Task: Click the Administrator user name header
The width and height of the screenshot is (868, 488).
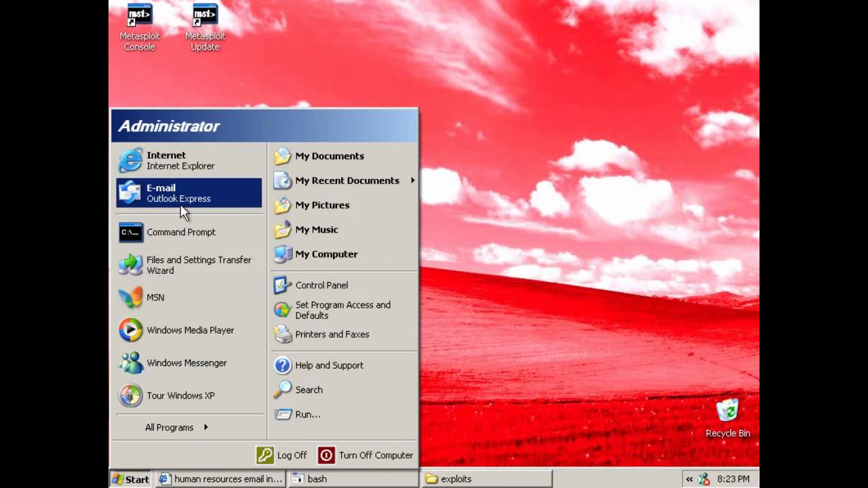Action: (169, 126)
